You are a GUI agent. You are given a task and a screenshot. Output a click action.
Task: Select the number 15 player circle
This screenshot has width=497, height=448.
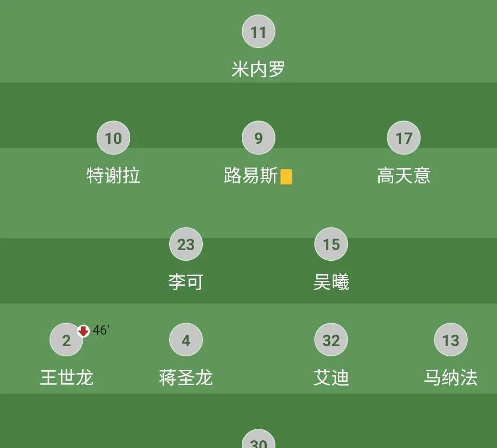tap(331, 244)
